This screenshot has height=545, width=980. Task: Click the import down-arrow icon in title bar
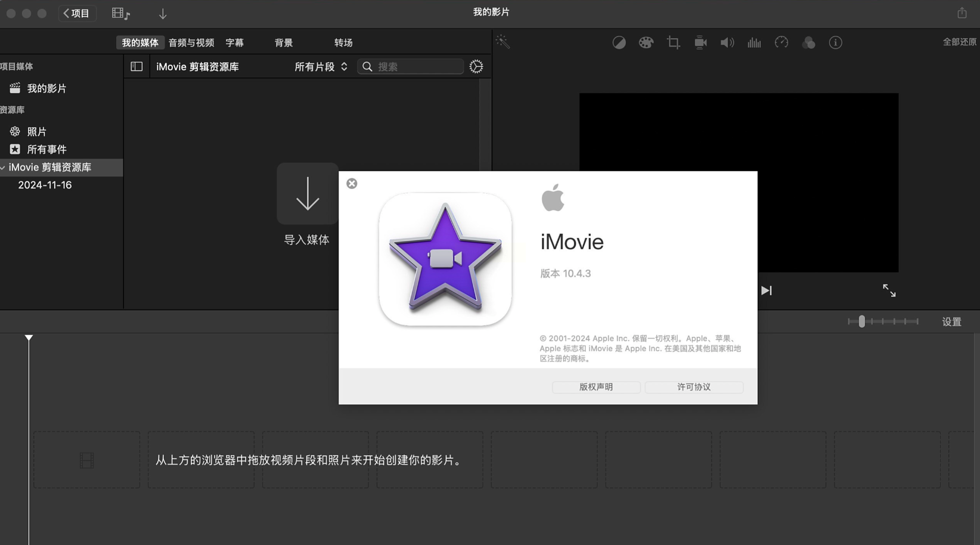click(x=163, y=14)
